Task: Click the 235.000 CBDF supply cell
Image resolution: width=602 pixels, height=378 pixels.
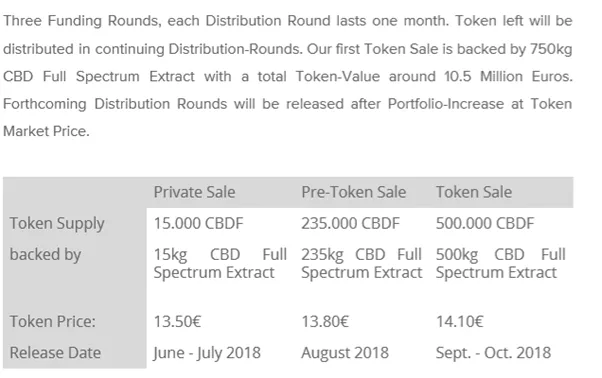Action: 351,223
